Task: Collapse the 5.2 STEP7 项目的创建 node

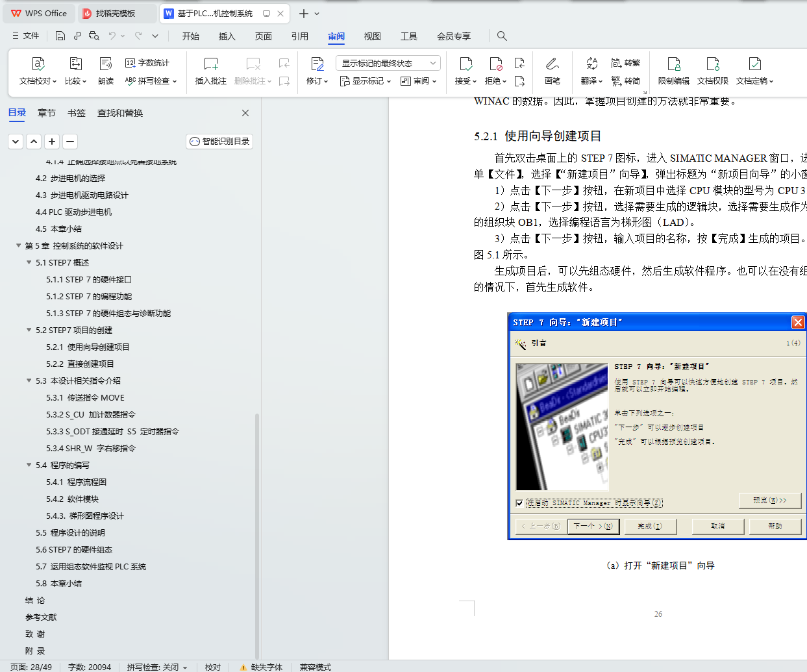Action: click(x=29, y=330)
